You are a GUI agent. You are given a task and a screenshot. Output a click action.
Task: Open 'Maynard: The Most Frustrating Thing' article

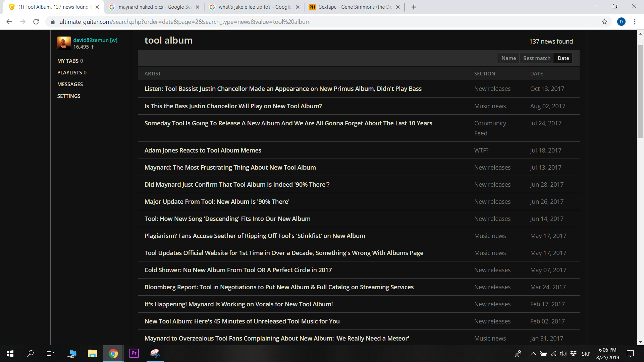230,167
